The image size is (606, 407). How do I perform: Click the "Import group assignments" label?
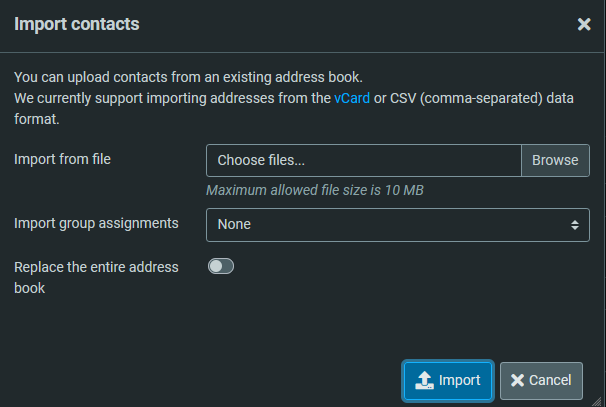point(96,223)
